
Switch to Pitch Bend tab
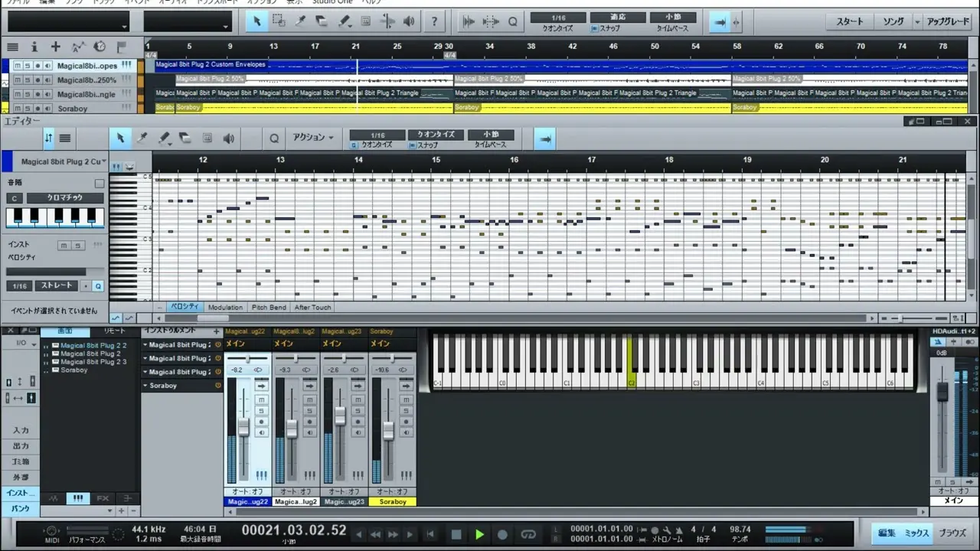(269, 307)
